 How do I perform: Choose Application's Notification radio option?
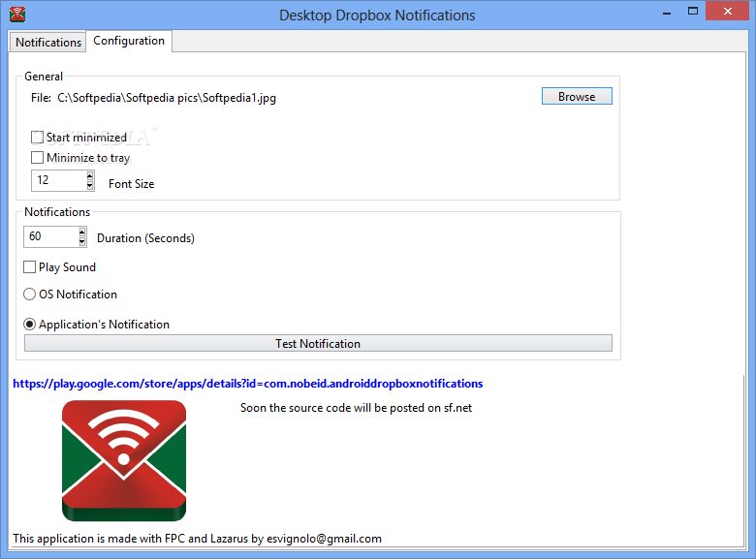click(29, 325)
